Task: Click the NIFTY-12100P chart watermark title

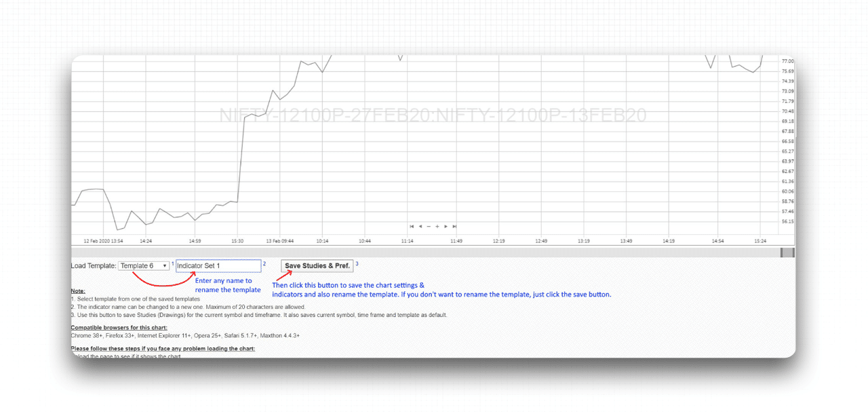Action: [433, 115]
